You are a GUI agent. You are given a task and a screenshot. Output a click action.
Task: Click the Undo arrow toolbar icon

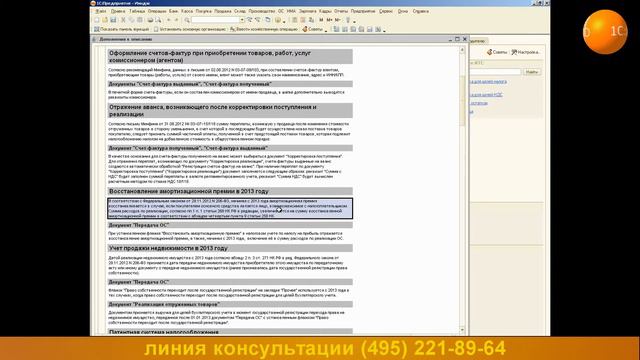pos(169,20)
